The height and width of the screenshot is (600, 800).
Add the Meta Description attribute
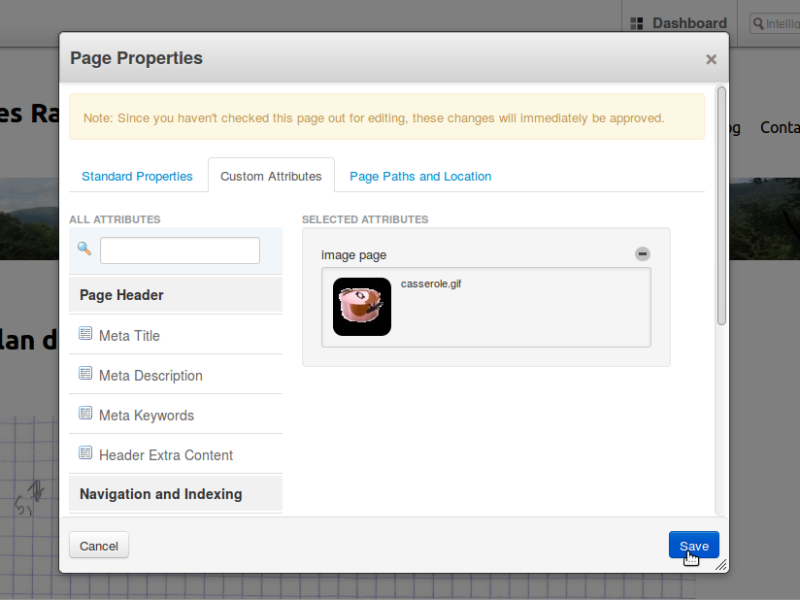coord(176,375)
